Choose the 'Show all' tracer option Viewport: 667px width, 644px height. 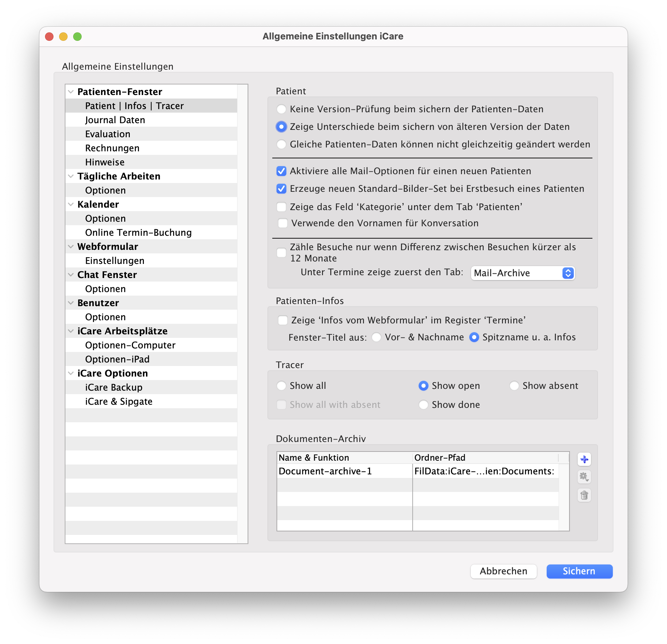tap(281, 386)
